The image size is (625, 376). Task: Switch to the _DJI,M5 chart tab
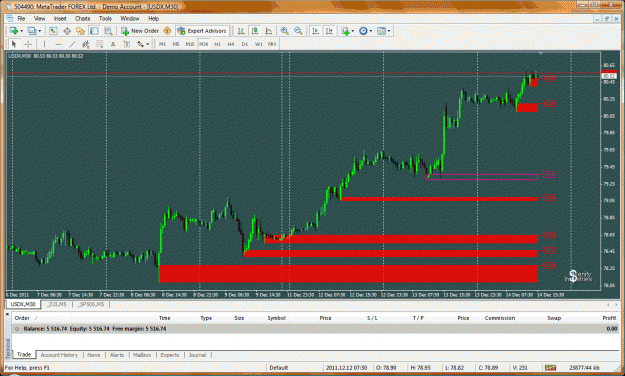pyautogui.click(x=57, y=304)
